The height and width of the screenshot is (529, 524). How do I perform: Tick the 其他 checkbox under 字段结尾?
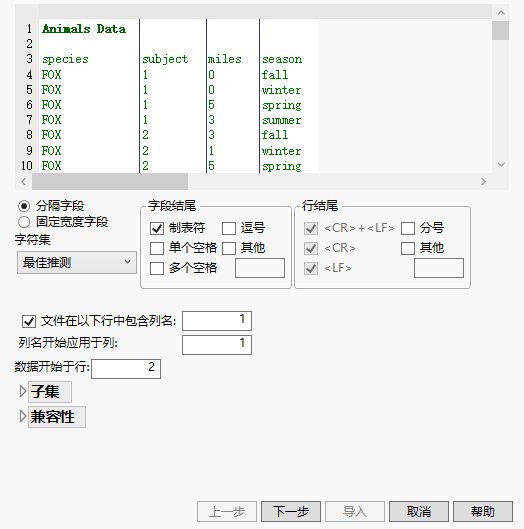[x=229, y=248]
